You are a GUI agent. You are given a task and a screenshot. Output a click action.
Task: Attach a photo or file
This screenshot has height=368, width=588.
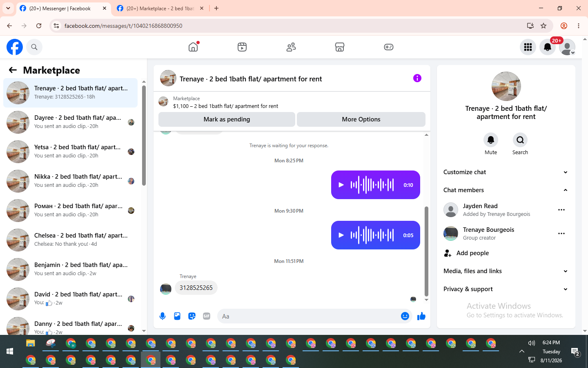click(177, 316)
